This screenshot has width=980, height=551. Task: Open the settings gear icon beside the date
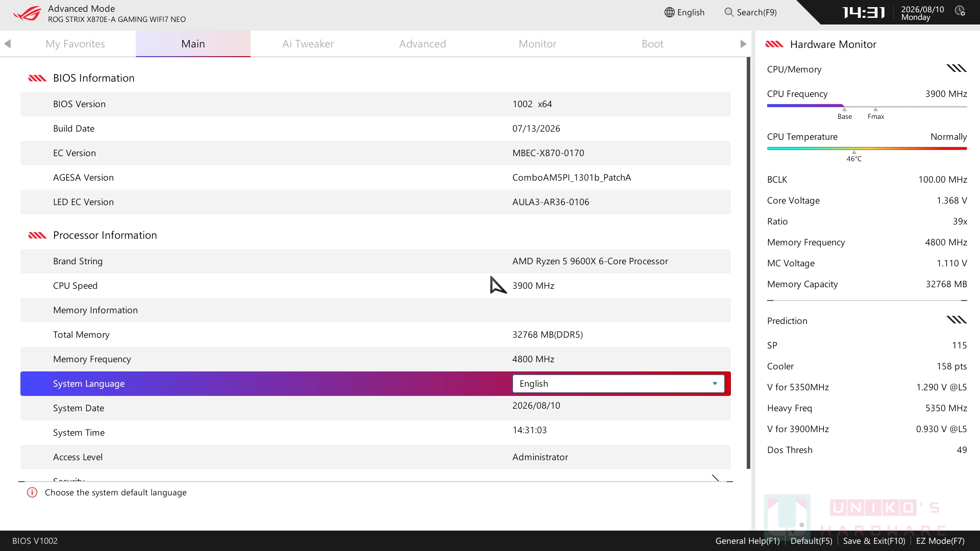pyautogui.click(x=960, y=11)
